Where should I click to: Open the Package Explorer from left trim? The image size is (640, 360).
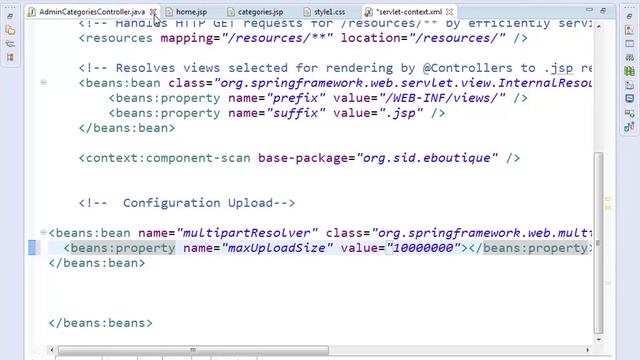11,30
